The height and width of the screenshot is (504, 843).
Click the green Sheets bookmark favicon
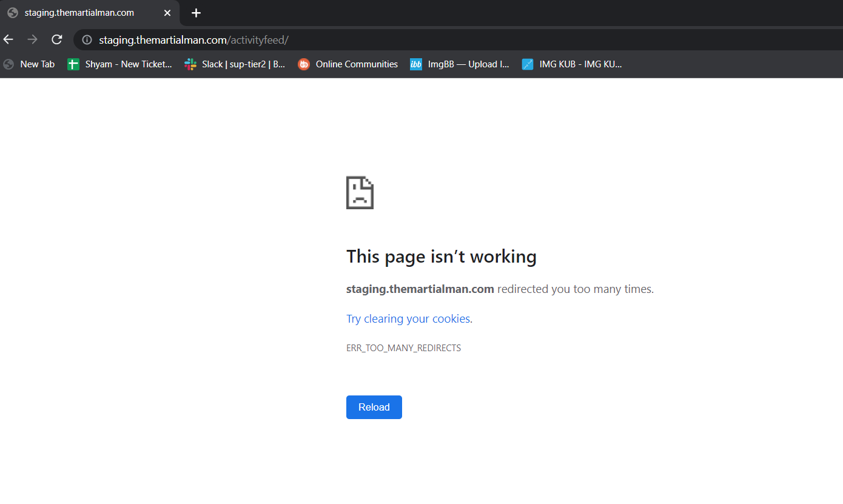(73, 64)
